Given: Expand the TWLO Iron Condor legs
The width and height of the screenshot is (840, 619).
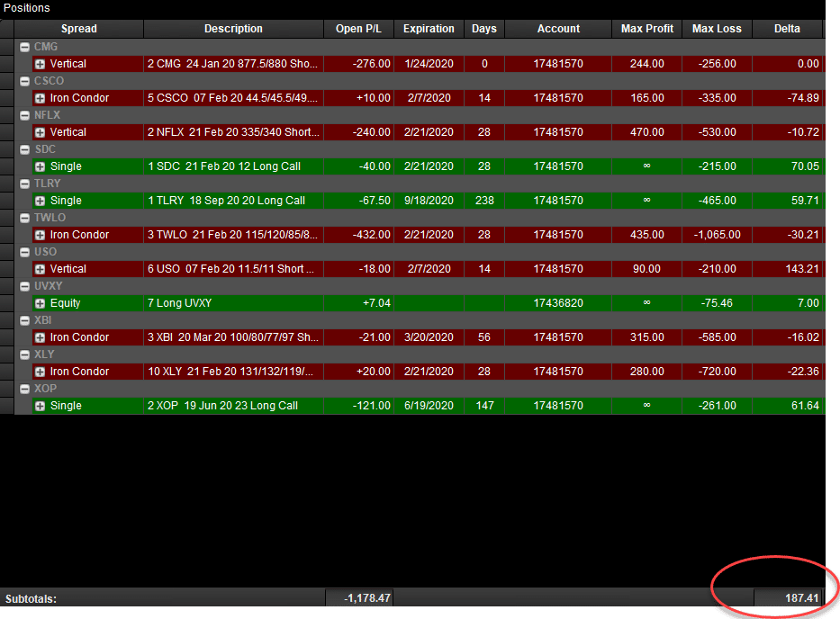Looking at the screenshot, I should click(41, 235).
